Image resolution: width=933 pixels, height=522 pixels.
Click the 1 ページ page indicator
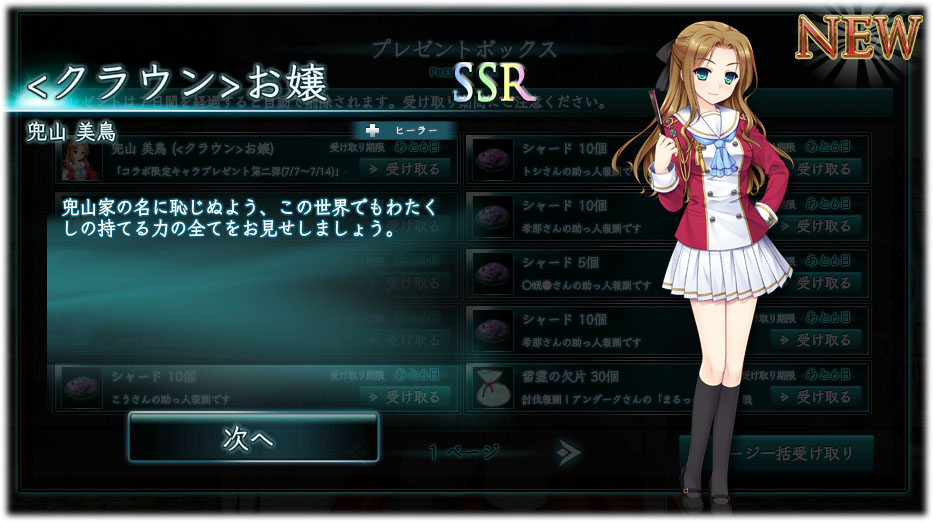(x=464, y=452)
